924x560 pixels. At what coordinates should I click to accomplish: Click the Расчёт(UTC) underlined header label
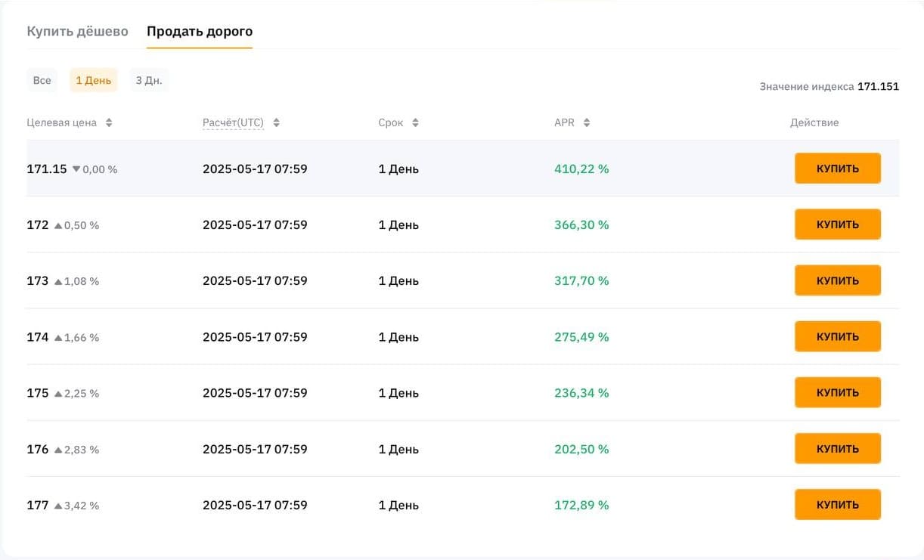pos(233,122)
